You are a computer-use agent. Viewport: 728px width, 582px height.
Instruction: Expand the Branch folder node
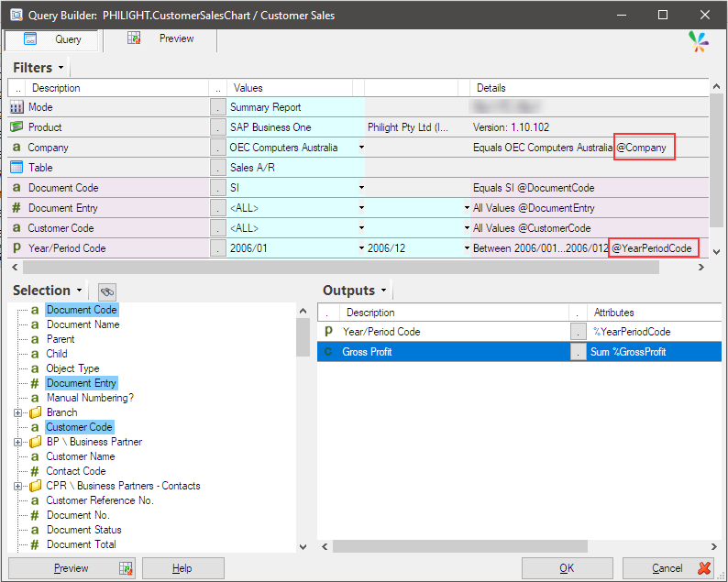click(x=17, y=412)
